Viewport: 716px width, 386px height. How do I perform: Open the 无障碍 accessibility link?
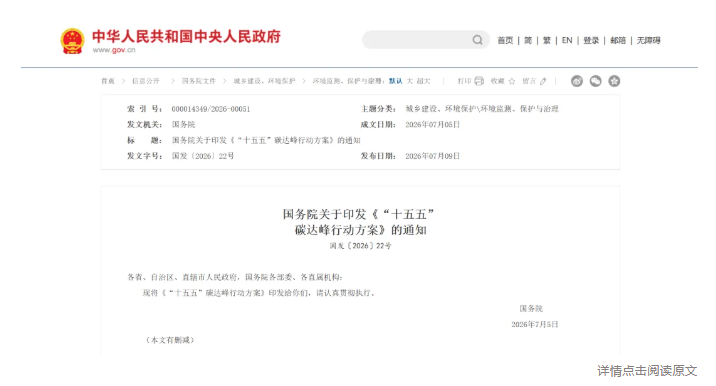[648, 40]
